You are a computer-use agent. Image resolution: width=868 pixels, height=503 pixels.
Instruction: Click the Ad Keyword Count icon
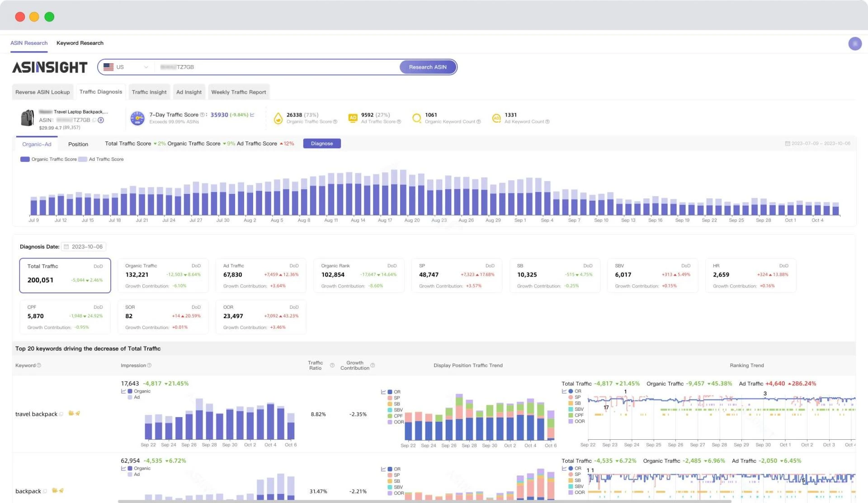(496, 118)
